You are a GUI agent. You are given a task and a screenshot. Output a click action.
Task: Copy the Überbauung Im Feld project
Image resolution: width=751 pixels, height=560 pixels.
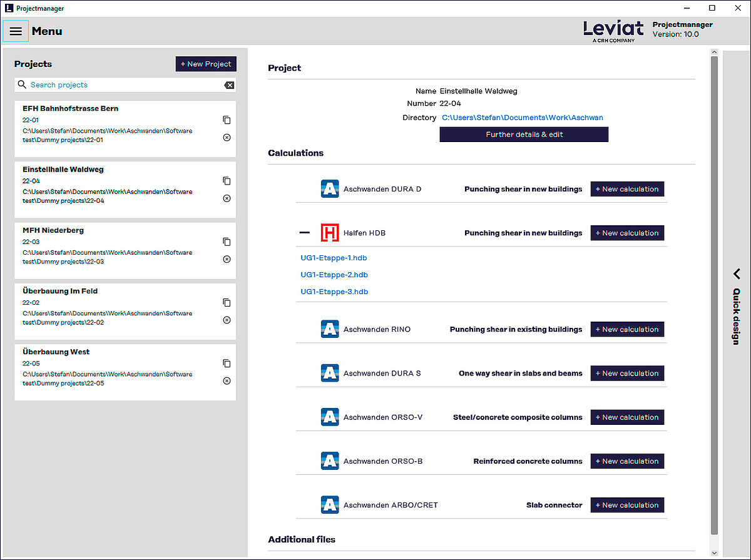(227, 302)
